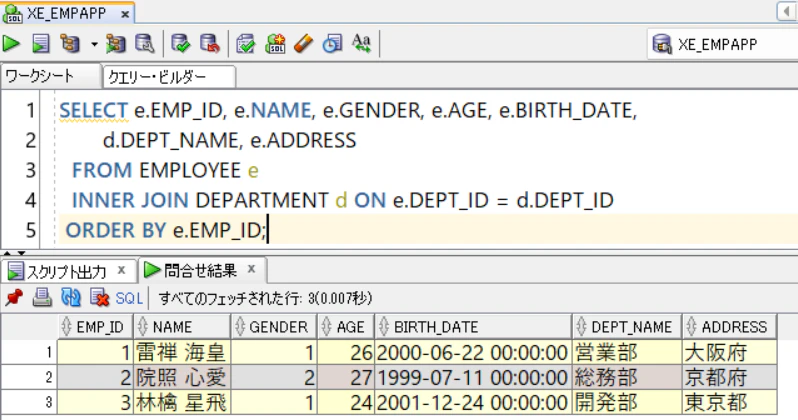Screen dimensions: 798x420
Task: Close the XE_EMPAPP worksheet tab
Action: pyautogui.click(x=125, y=14)
